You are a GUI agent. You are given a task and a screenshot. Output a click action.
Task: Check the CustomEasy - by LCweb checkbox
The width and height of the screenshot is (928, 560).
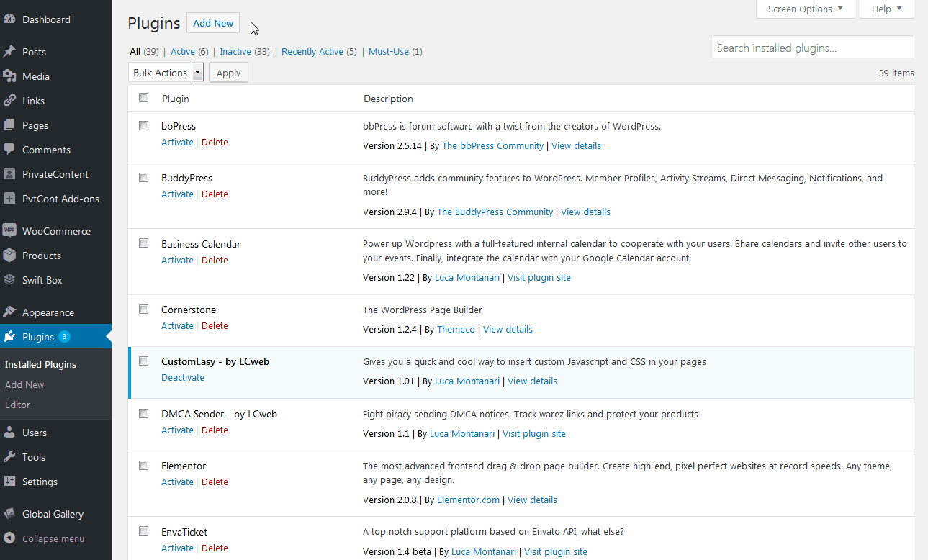click(144, 361)
